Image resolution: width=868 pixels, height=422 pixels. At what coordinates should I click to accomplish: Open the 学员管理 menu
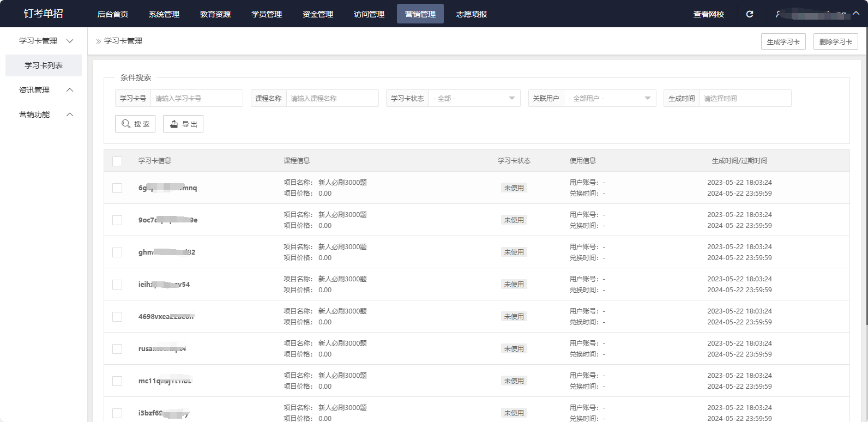[267, 14]
